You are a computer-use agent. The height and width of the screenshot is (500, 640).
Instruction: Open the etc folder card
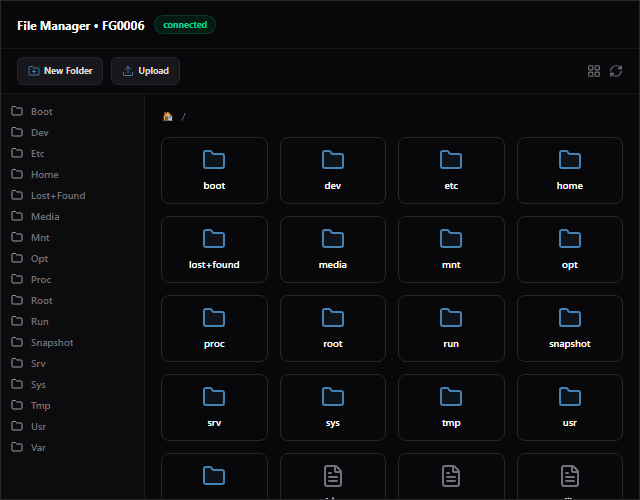click(451, 170)
